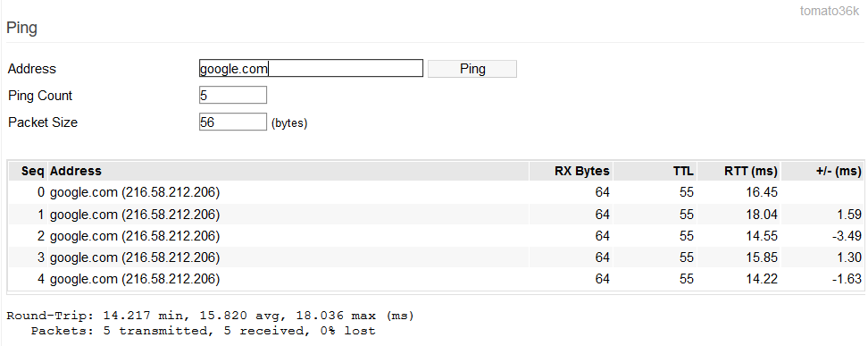Click the Round-Trip statistics line
This screenshot has height=346, width=868.
tap(211, 316)
